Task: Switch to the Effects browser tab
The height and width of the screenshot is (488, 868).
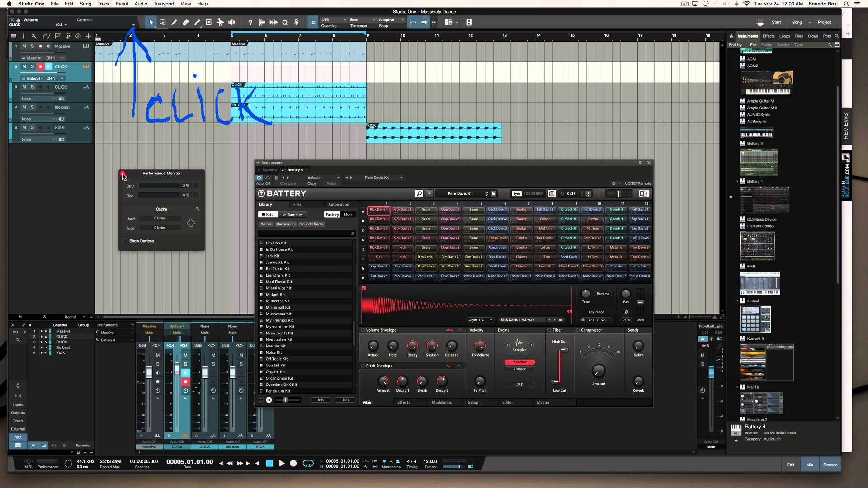Action: [768, 36]
